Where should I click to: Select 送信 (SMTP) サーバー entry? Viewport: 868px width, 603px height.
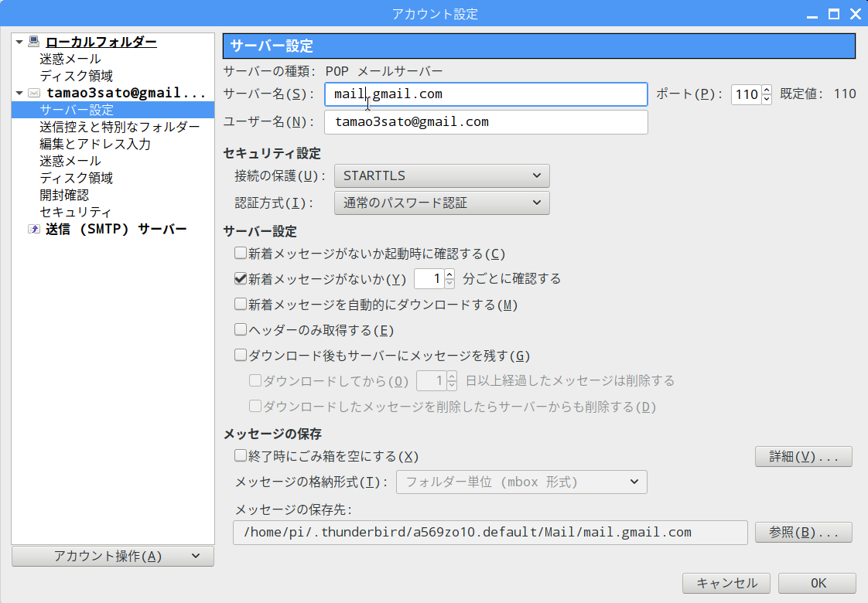116,229
